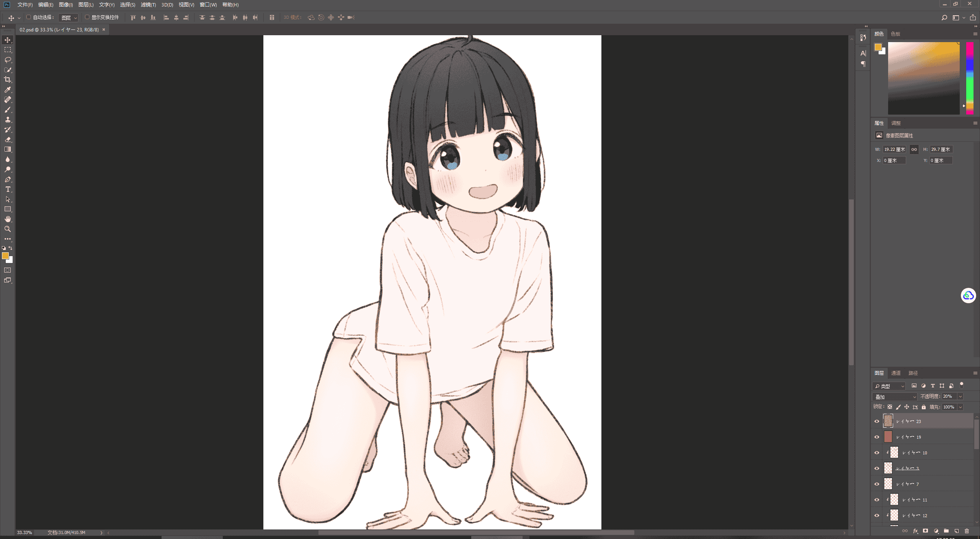Swap foreground and background colors

pyautogui.click(x=10, y=248)
